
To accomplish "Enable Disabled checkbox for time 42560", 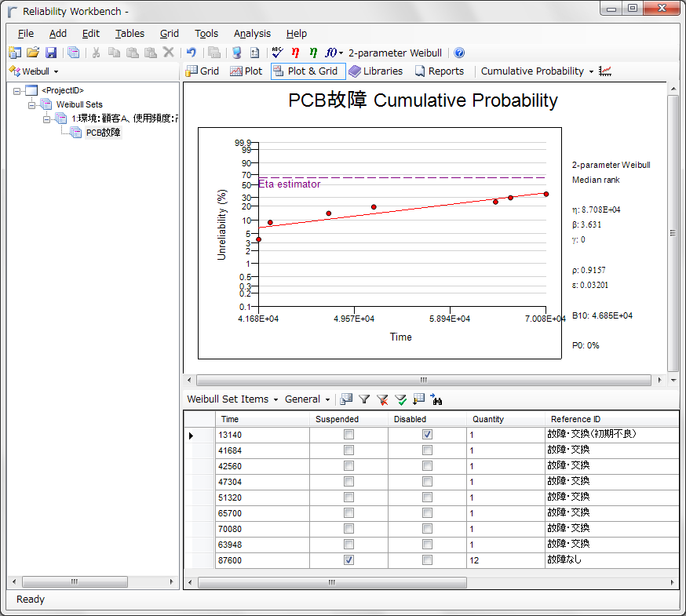I will pyautogui.click(x=428, y=466).
